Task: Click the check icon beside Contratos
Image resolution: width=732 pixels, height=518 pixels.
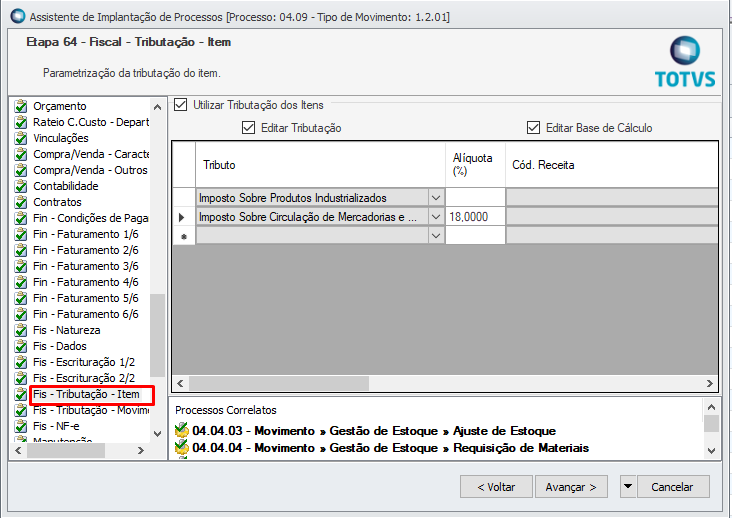Action: click(x=21, y=202)
